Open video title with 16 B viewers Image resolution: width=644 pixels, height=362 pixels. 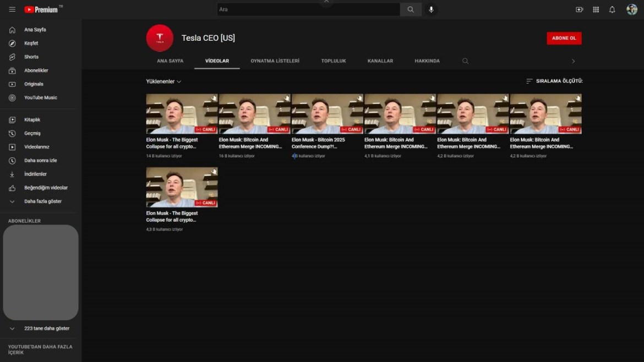tap(250, 143)
